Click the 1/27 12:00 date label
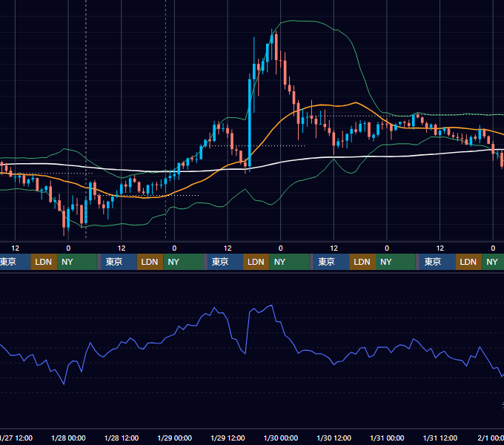 pos(16,438)
